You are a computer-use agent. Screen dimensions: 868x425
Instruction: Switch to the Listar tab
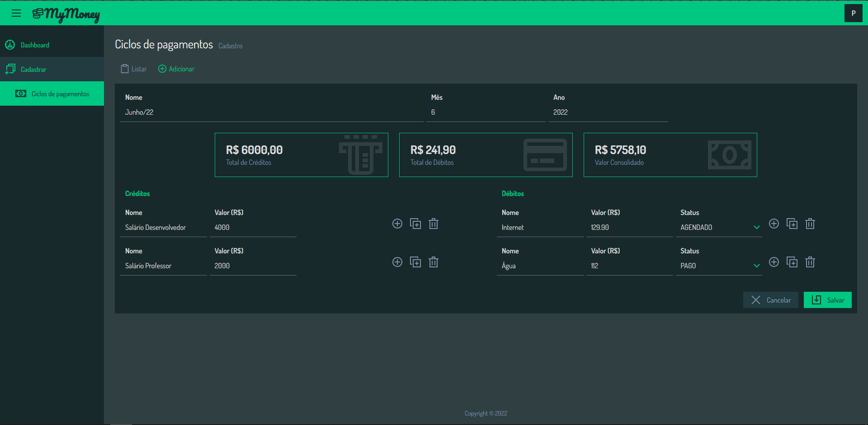[x=134, y=69]
